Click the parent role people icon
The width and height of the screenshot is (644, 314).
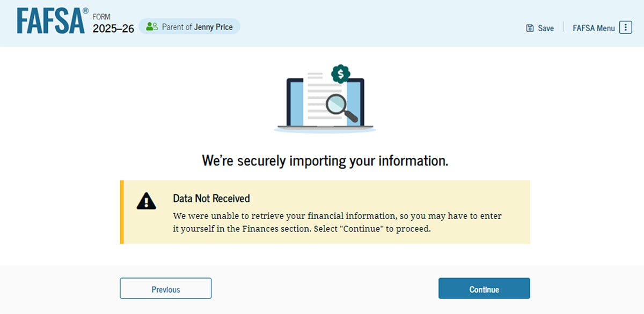pos(152,26)
